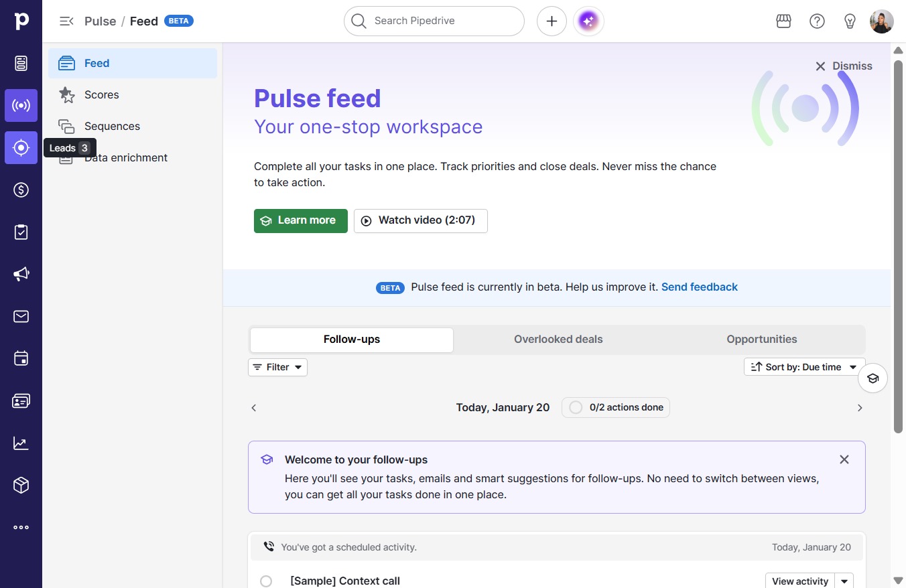This screenshot has width=906, height=588.
Task: Select Scores in the Pulse sidebar
Action: (x=133, y=94)
